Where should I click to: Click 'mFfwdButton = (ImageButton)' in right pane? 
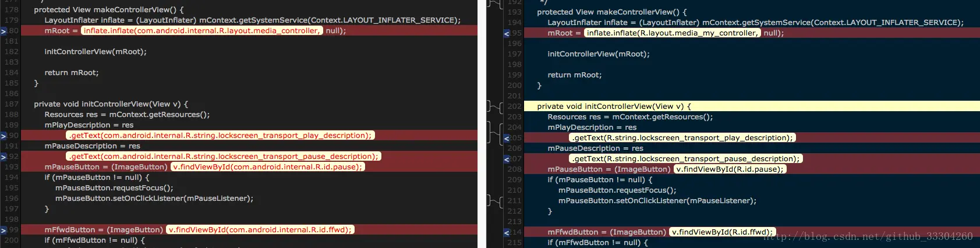[x=607, y=232]
